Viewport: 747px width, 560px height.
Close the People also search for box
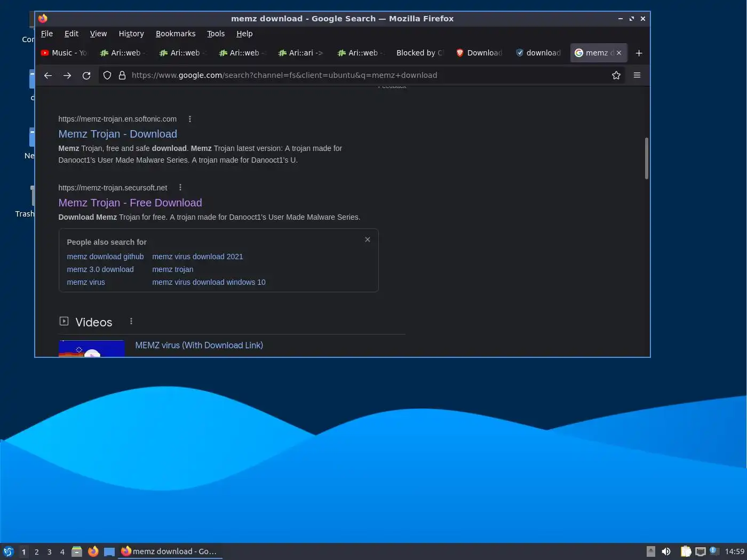368,239
